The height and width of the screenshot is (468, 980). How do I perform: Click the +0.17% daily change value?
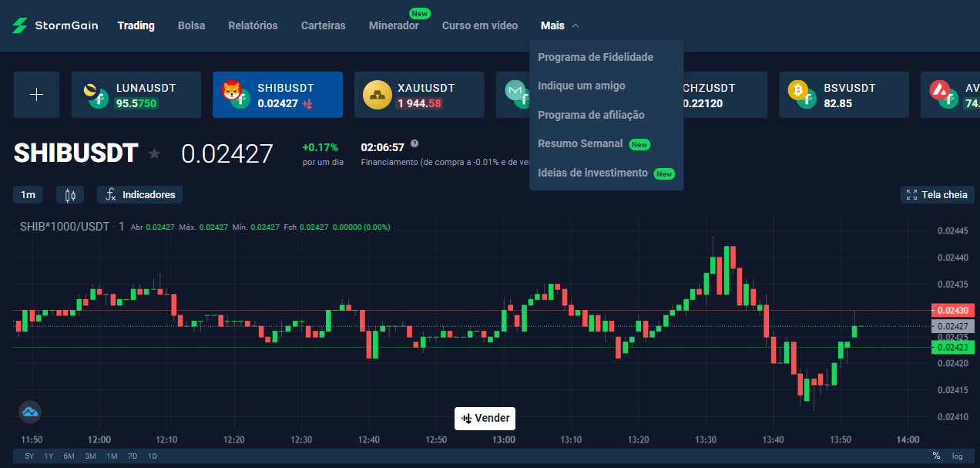point(321,147)
